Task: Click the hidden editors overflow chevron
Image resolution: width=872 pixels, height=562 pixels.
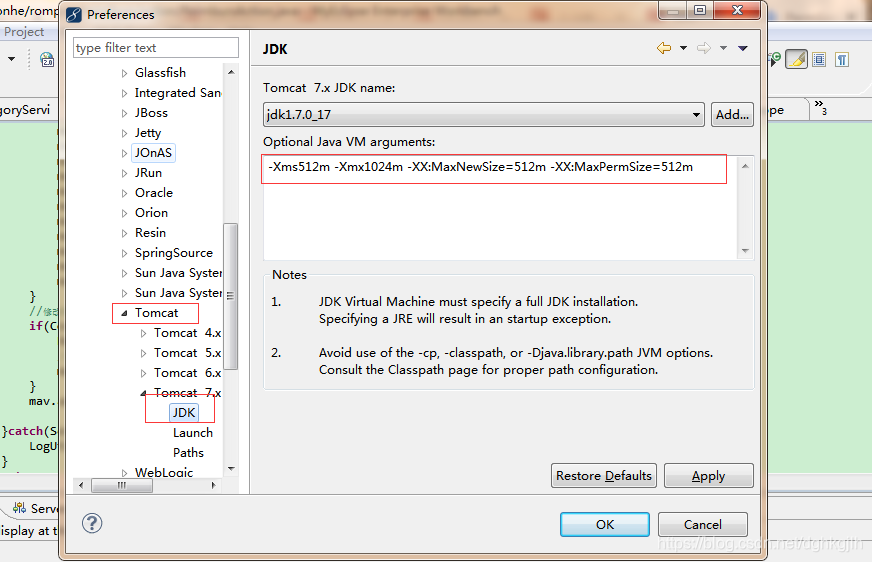Action: click(x=820, y=106)
